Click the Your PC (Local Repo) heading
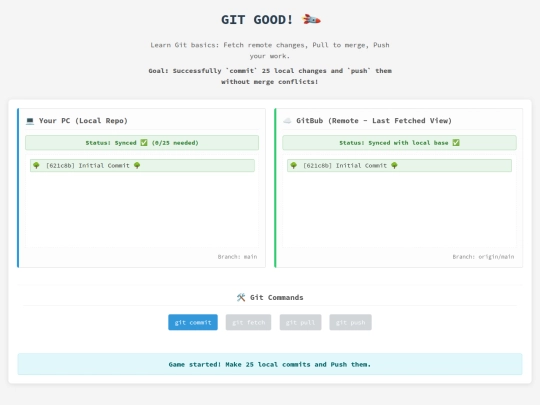540x405 pixels. (x=83, y=121)
